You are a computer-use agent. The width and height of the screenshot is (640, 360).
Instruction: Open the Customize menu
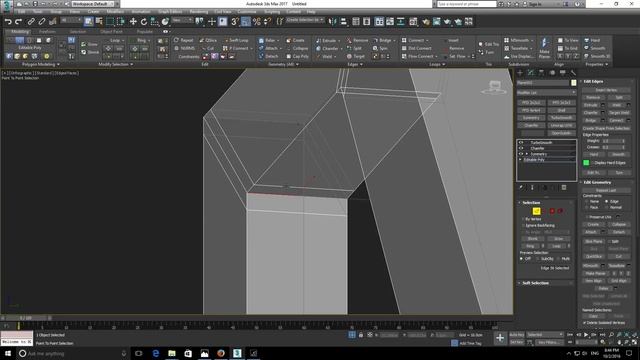(x=247, y=12)
